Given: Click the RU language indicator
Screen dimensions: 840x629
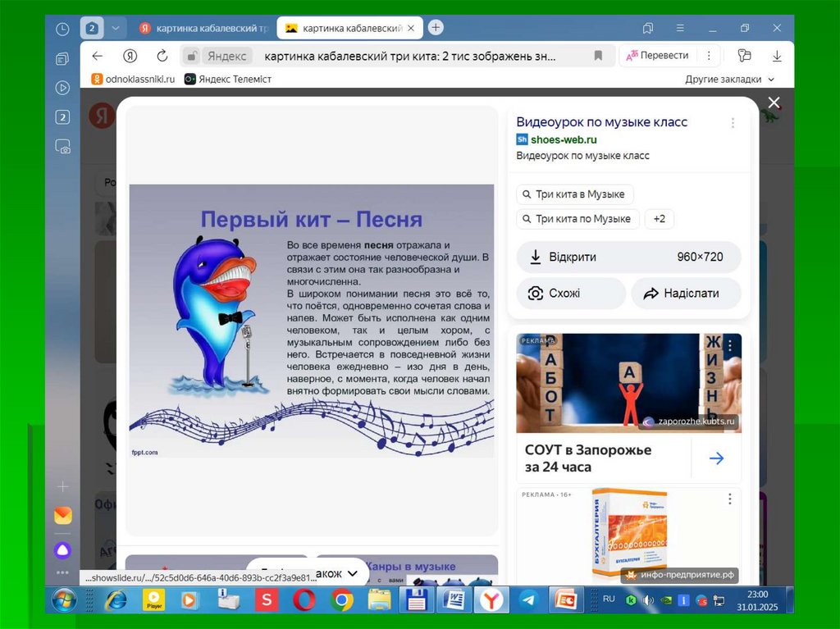Looking at the screenshot, I should 609,599.
